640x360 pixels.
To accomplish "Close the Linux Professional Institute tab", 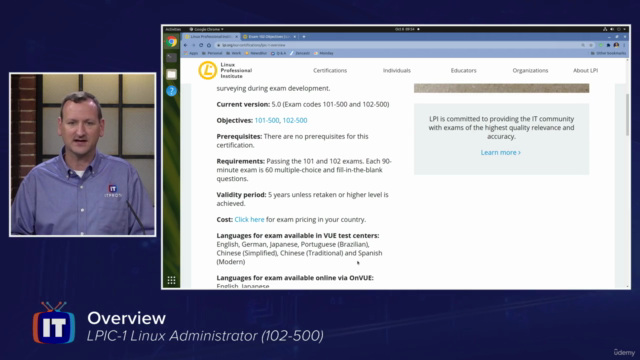I will click(236, 37).
